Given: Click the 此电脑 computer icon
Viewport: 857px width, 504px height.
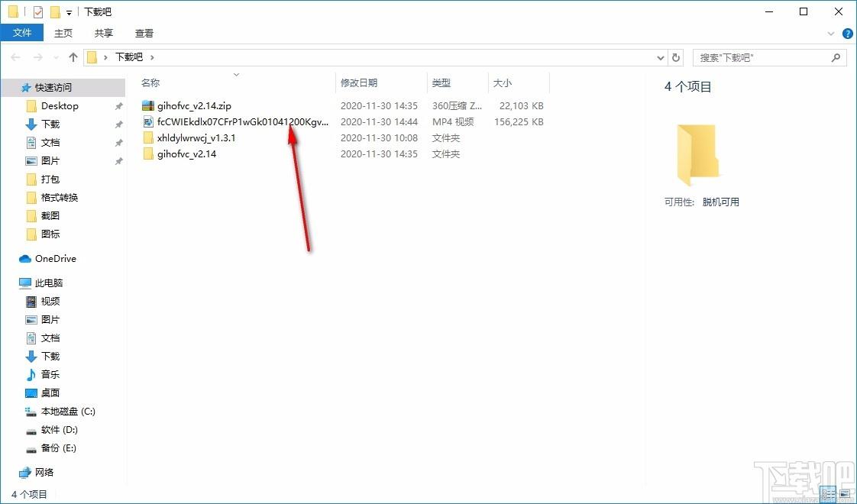Looking at the screenshot, I should pyautogui.click(x=25, y=283).
